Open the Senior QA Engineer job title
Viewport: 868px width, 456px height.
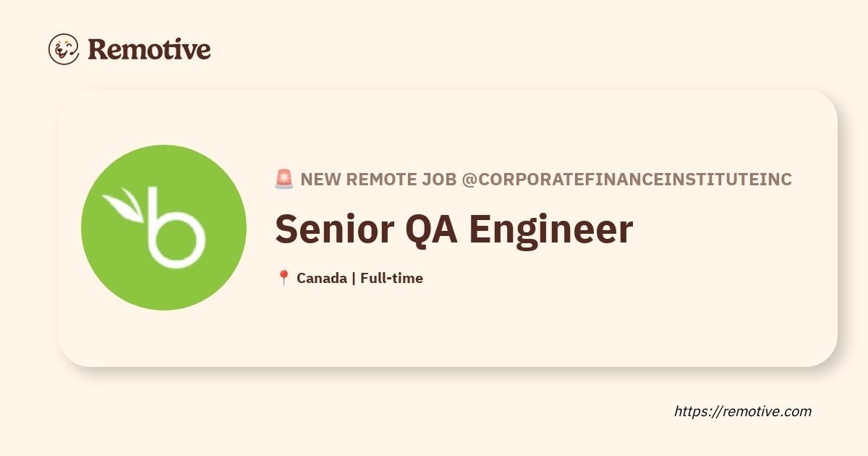(454, 229)
